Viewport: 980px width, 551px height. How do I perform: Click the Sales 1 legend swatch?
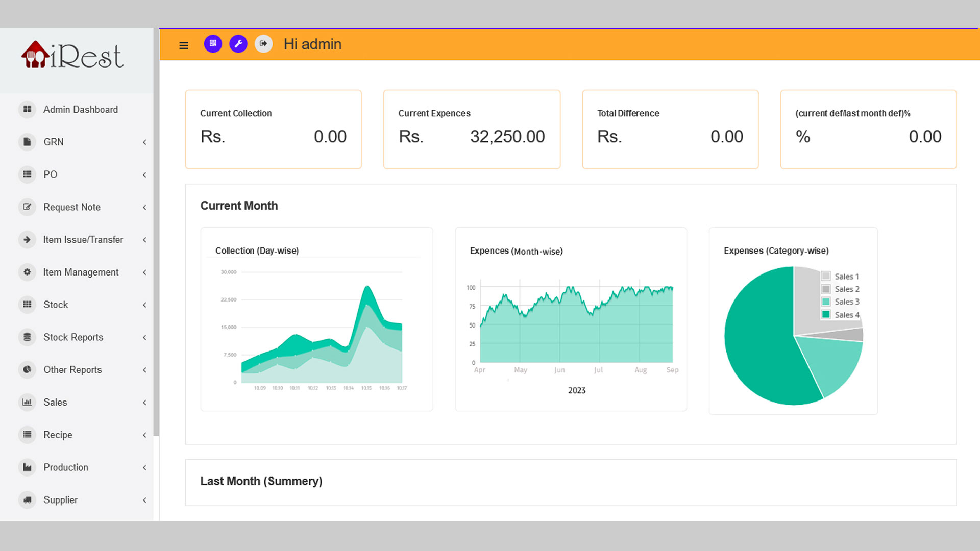click(826, 276)
